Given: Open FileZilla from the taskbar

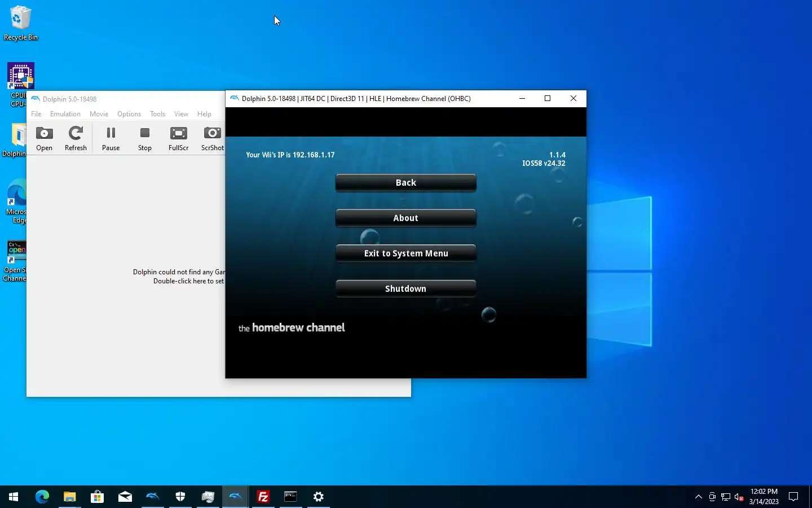Looking at the screenshot, I should [x=263, y=497].
